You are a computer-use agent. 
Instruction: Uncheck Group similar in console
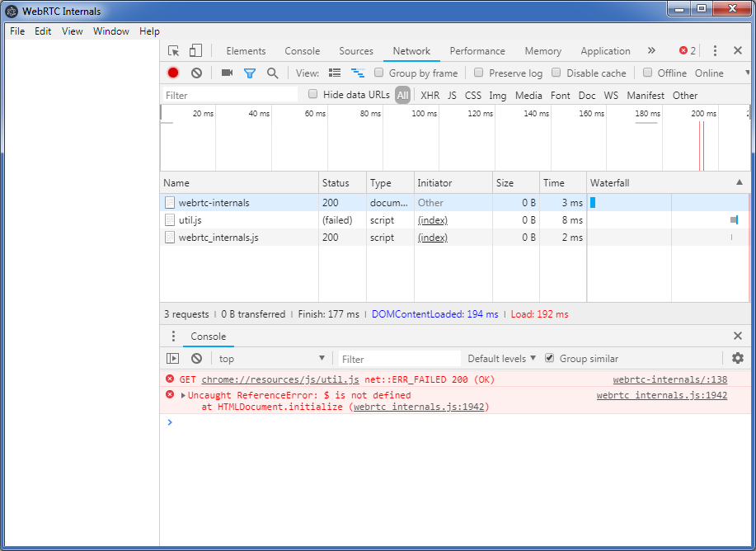[x=549, y=358]
